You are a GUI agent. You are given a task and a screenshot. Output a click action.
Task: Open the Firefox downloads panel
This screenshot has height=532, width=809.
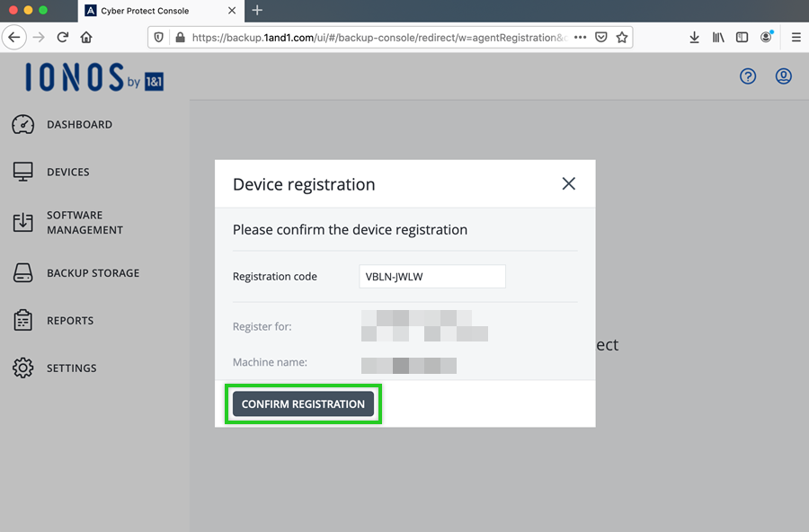pyautogui.click(x=694, y=38)
